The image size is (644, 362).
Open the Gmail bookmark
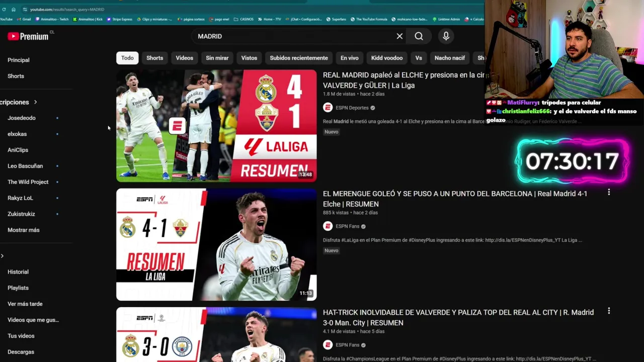point(24,19)
